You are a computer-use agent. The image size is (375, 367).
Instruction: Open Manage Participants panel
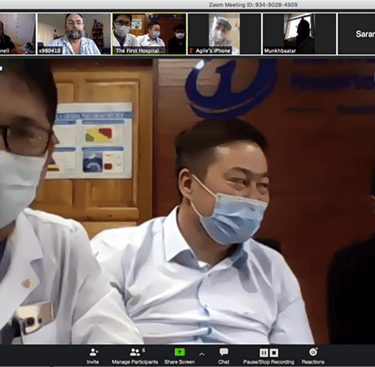(135, 355)
